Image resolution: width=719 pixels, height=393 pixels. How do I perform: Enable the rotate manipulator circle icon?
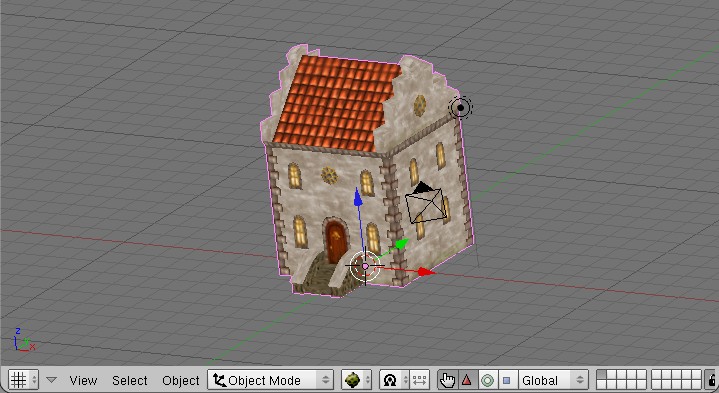(487, 380)
